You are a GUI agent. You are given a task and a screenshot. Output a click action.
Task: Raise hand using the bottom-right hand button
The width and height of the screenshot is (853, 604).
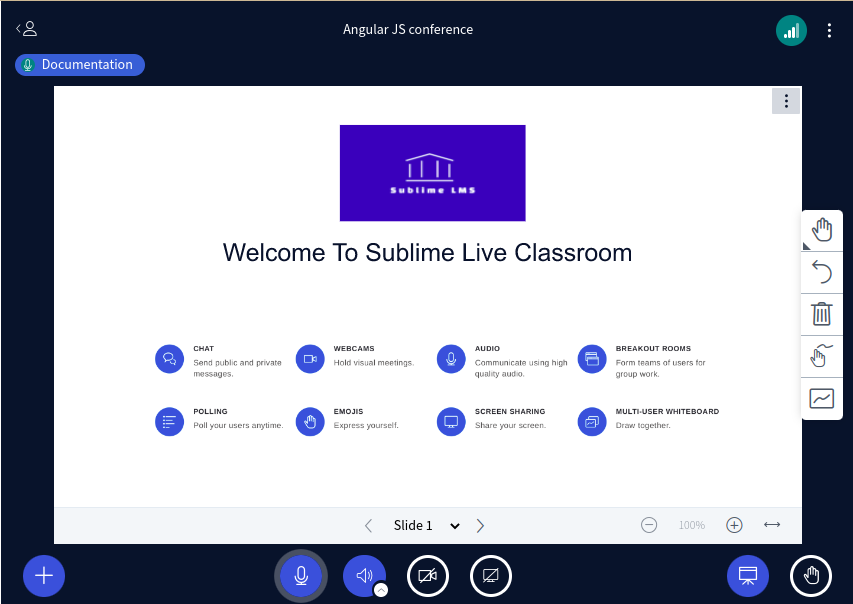(x=811, y=576)
